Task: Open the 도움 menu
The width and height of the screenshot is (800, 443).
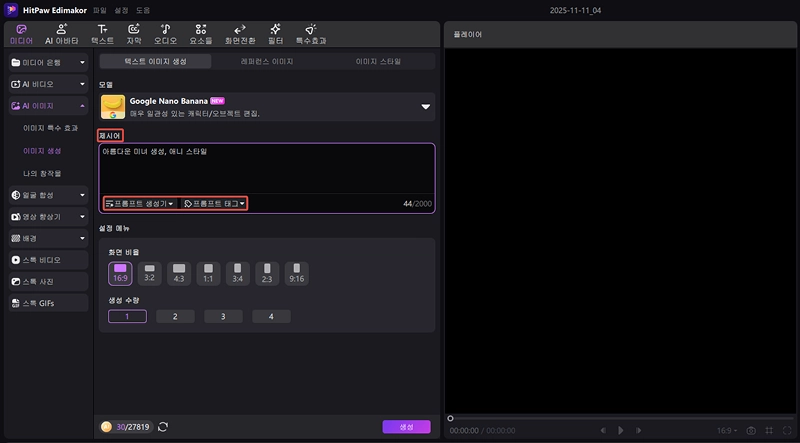Action: [143, 10]
